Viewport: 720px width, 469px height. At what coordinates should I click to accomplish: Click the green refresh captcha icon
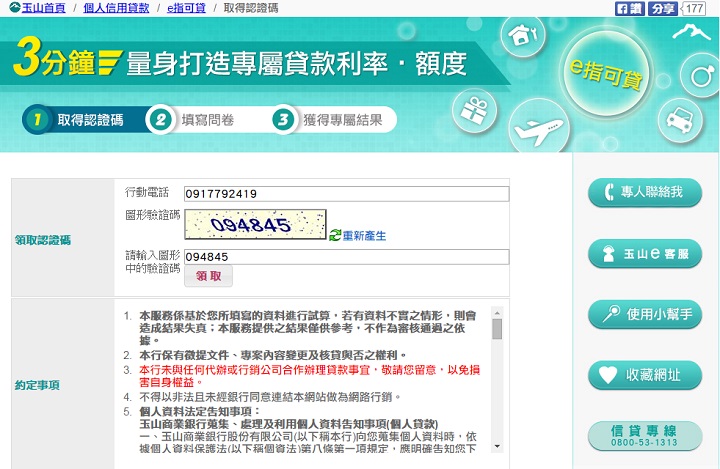[335, 235]
